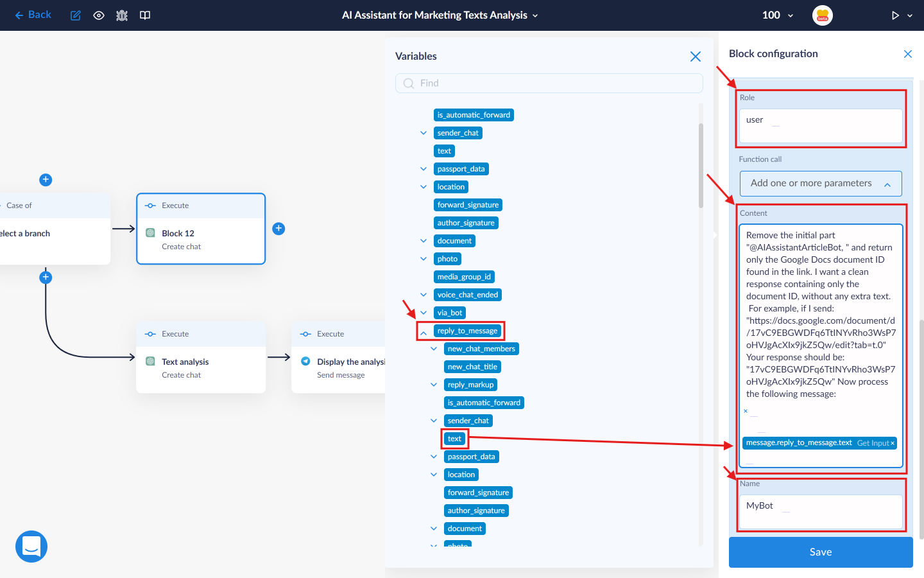Image resolution: width=924 pixels, height=578 pixels.
Task: Select the first is_automatic_forward variable
Action: click(x=474, y=115)
